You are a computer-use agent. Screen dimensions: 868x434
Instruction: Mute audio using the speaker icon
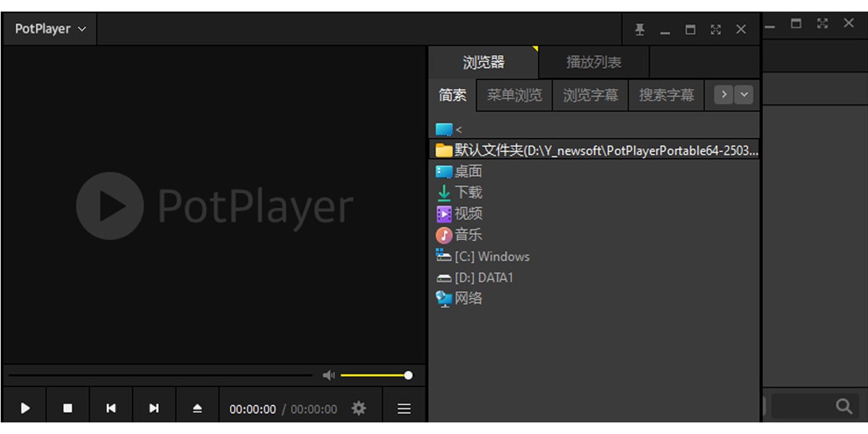point(329,375)
